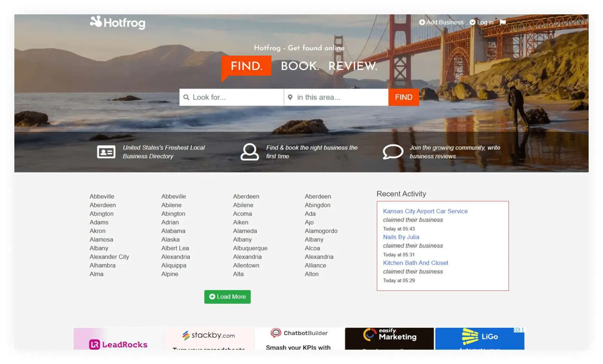Open the Alamosa city link

click(x=101, y=240)
